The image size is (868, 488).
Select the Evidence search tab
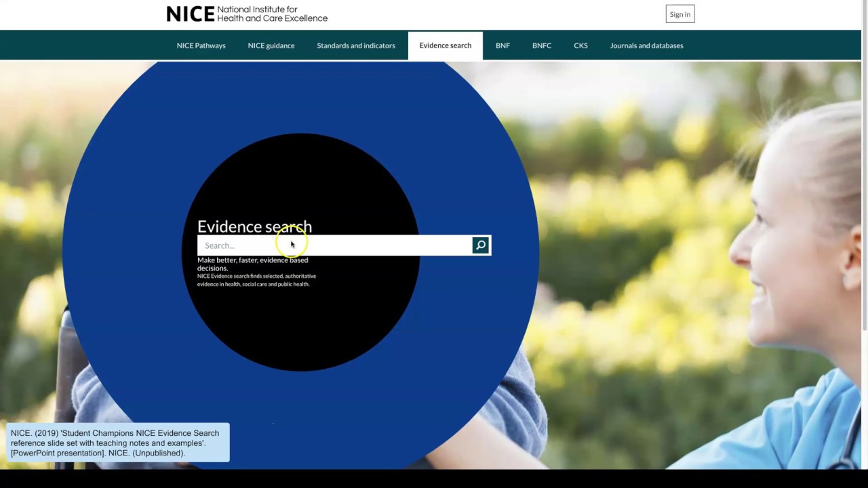[x=446, y=45]
